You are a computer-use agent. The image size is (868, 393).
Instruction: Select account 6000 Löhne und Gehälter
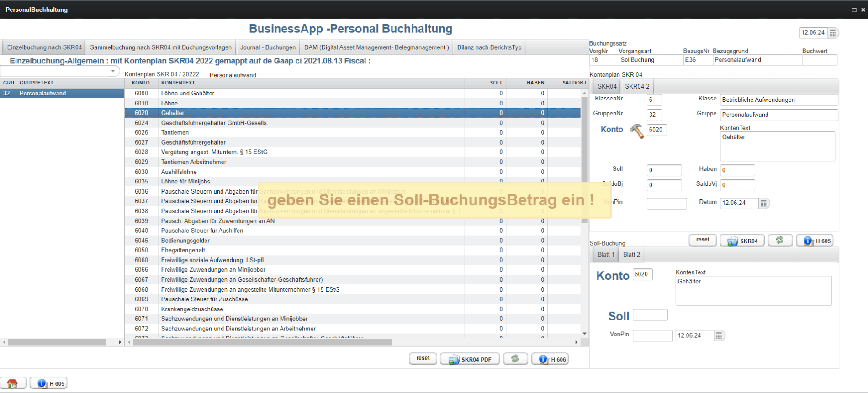click(353, 93)
